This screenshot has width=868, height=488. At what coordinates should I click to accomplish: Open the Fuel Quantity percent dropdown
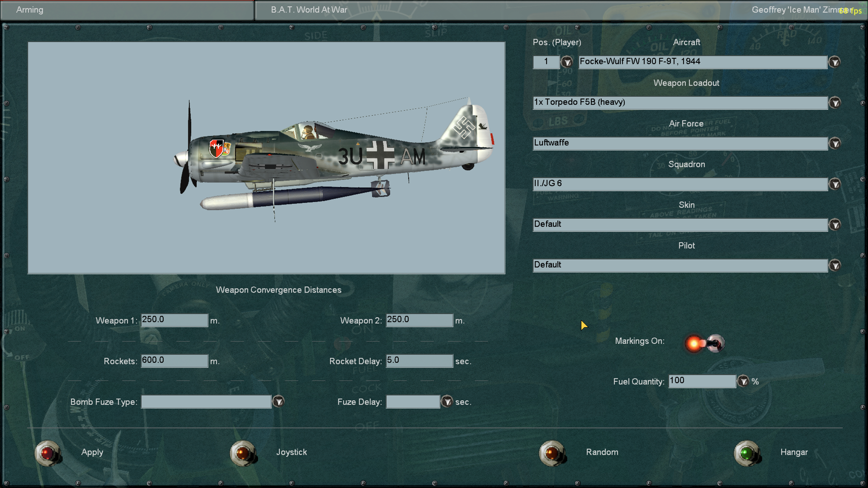743,381
